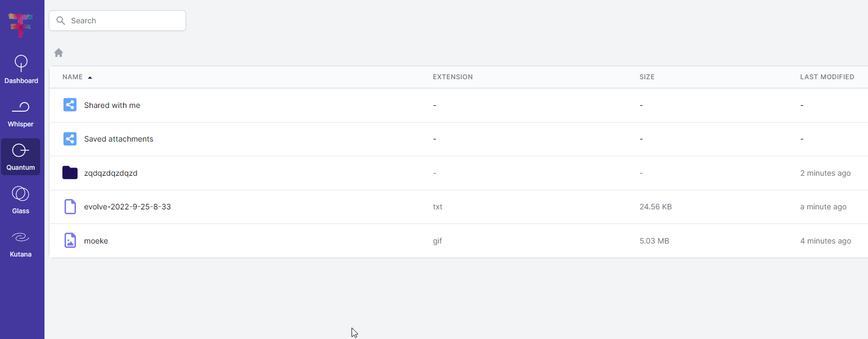This screenshot has width=868, height=339.
Task: Click the image icon next to moeke
Action: coord(69,240)
